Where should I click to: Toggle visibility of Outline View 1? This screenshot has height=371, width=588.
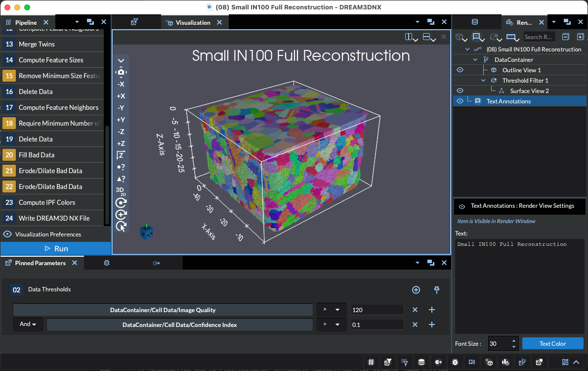pyautogui.click(x=460, y=70)
